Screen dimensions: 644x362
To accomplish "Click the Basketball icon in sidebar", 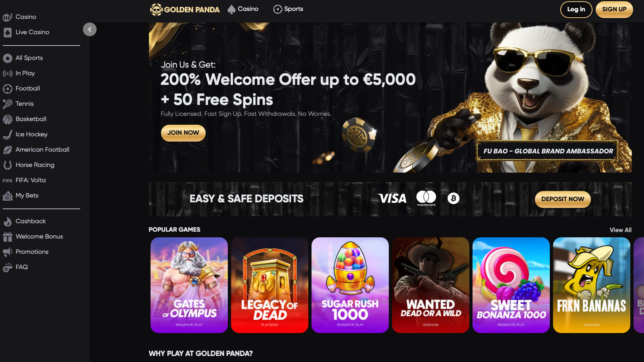I will pos(7,119).
